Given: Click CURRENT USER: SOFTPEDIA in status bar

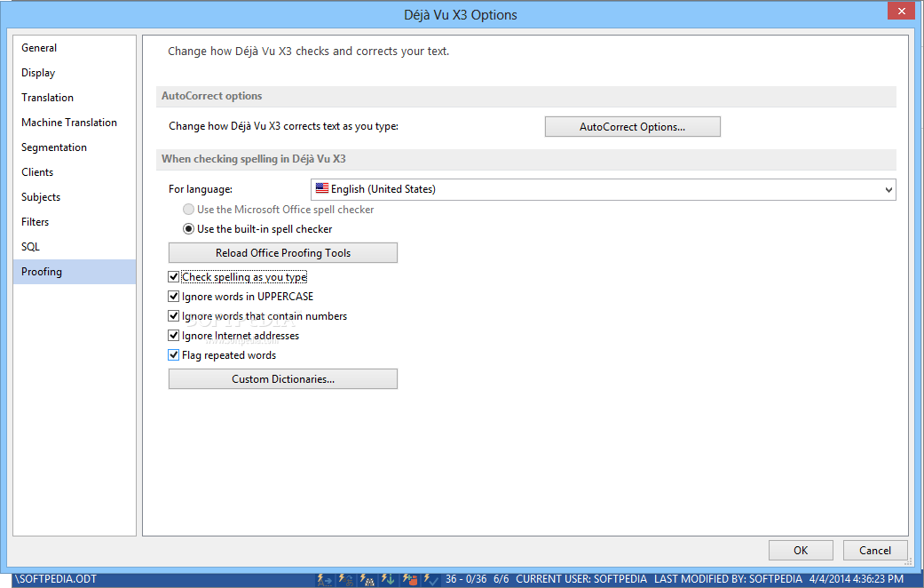Looking at the screenshot, I should tap(581, 579).
